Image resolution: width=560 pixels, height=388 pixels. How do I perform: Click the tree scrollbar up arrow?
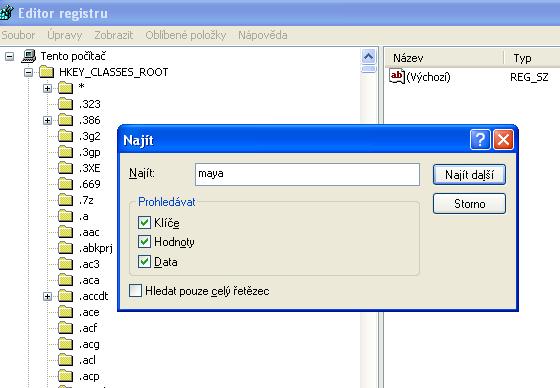point(369,56)
